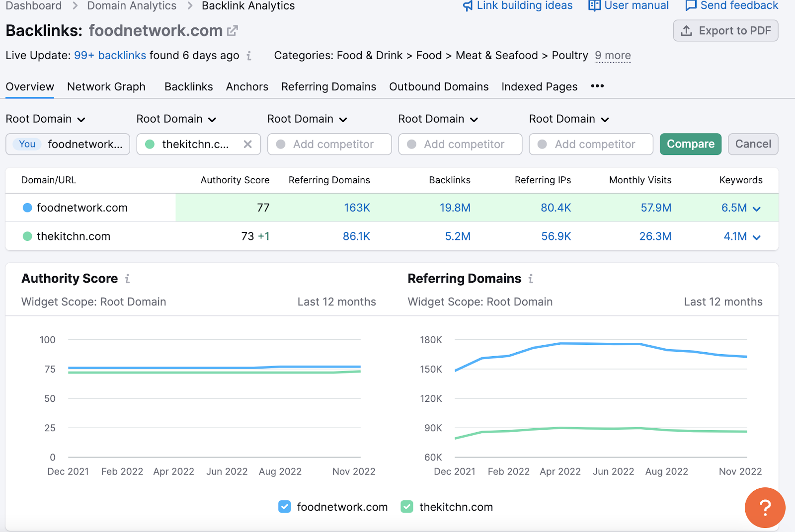Expand foodnetwork.com keywords chevron

(x=756, y=209)
